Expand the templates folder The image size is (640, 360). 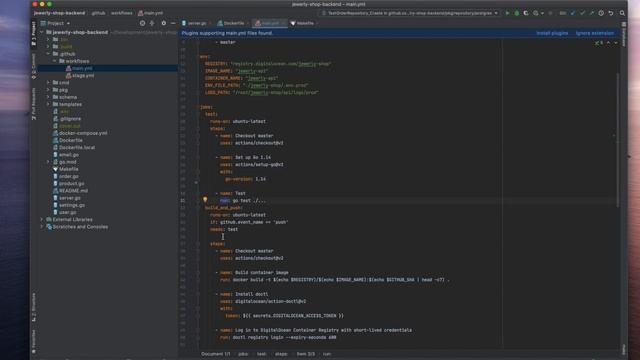pos(48,104)
